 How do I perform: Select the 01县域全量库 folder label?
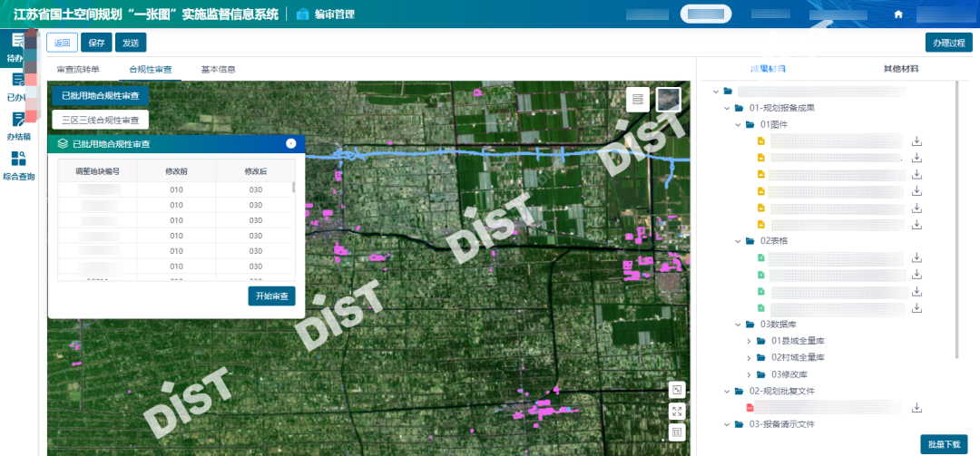[799, 341]
